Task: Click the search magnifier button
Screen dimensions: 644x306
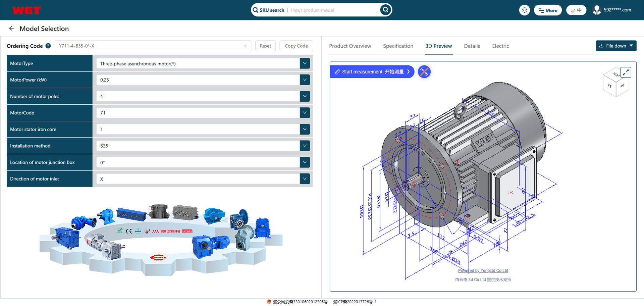Action: tap(385, 10)
